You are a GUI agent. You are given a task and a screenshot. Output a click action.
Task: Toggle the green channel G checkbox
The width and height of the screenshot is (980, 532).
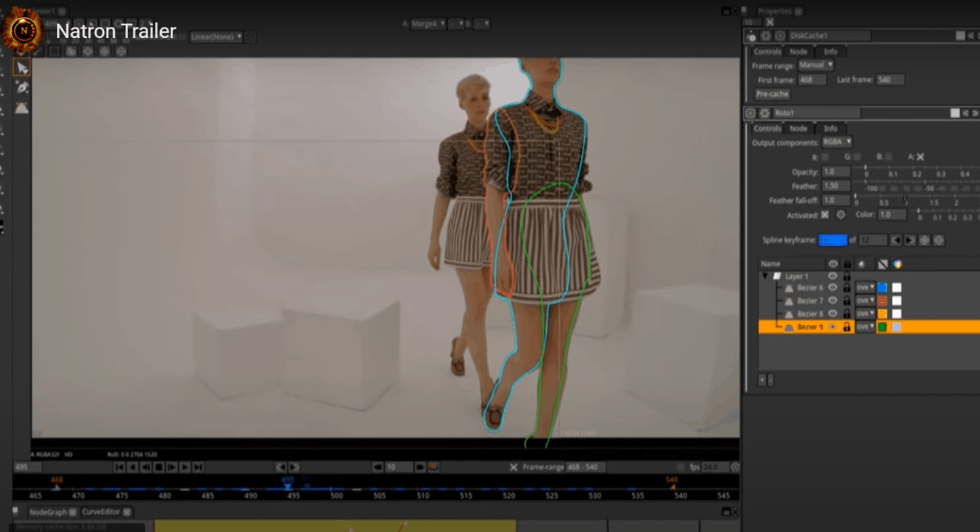coord(857,157)
